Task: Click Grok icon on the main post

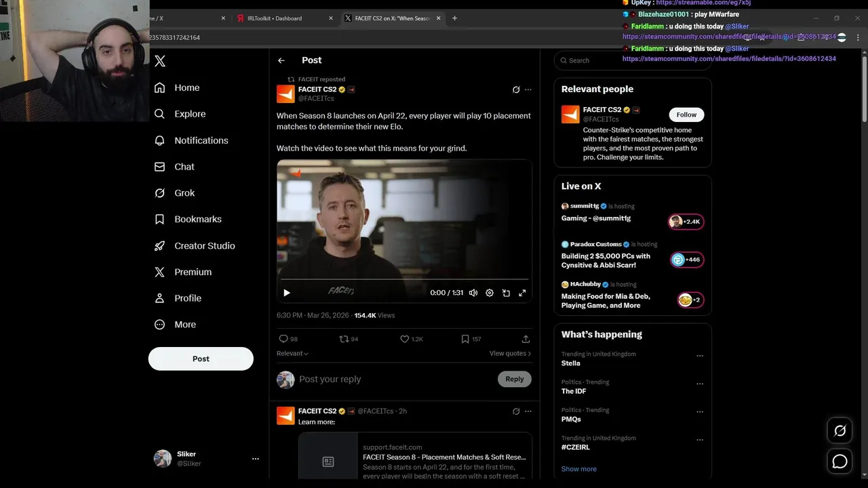Action: [516, 89]
